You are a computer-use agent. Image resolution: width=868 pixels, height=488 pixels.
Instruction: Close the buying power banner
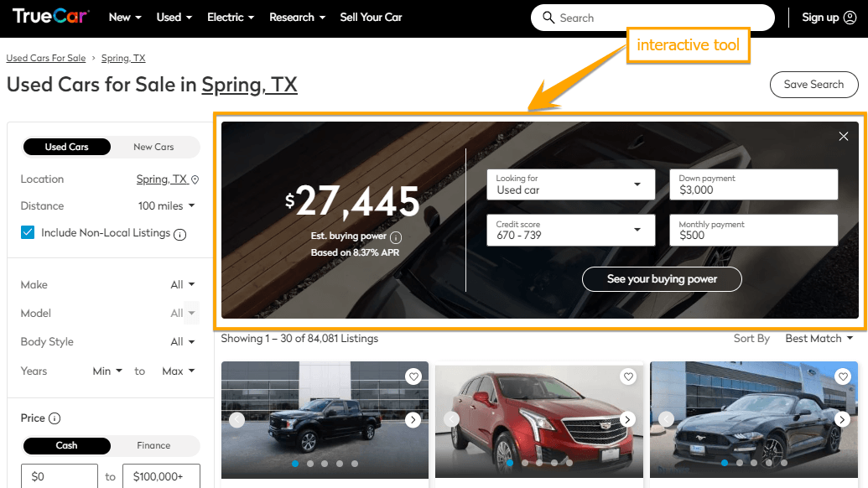[843, 136]
